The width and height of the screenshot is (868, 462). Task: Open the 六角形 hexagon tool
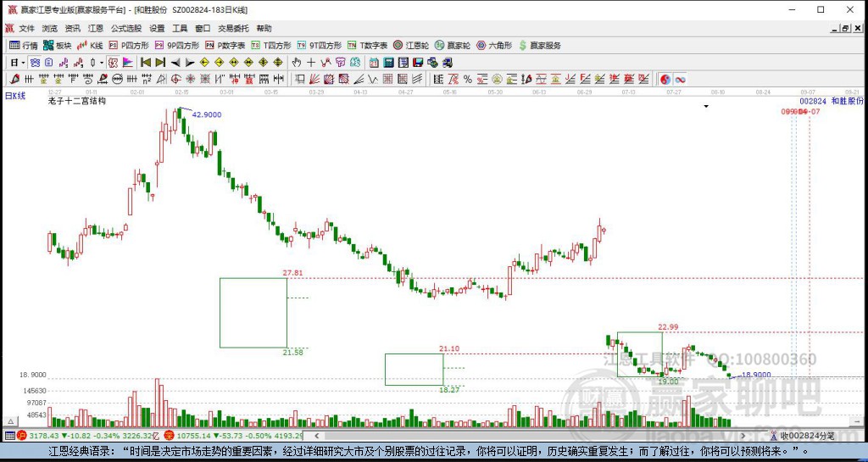pyautogui.click(x=494, y=46)
